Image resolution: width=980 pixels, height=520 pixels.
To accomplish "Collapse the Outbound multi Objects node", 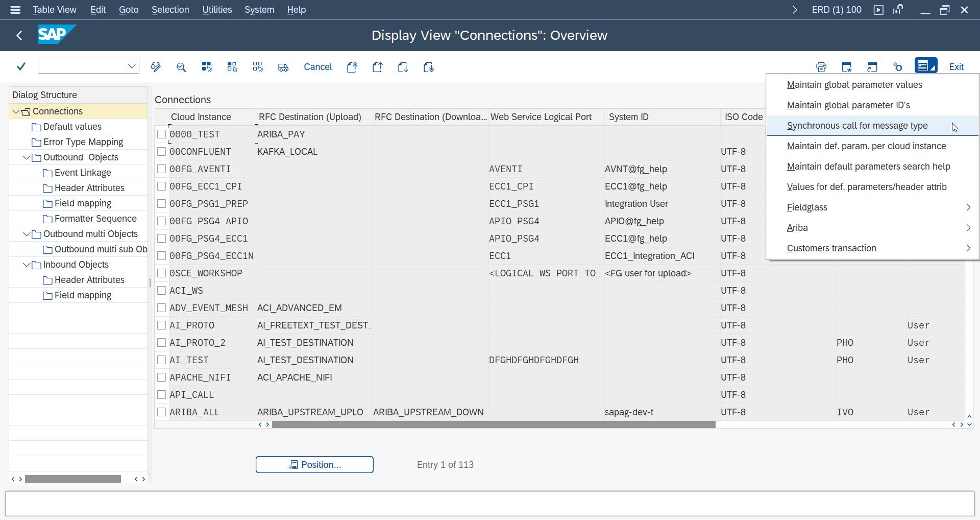I will click(x=27, y=234).
